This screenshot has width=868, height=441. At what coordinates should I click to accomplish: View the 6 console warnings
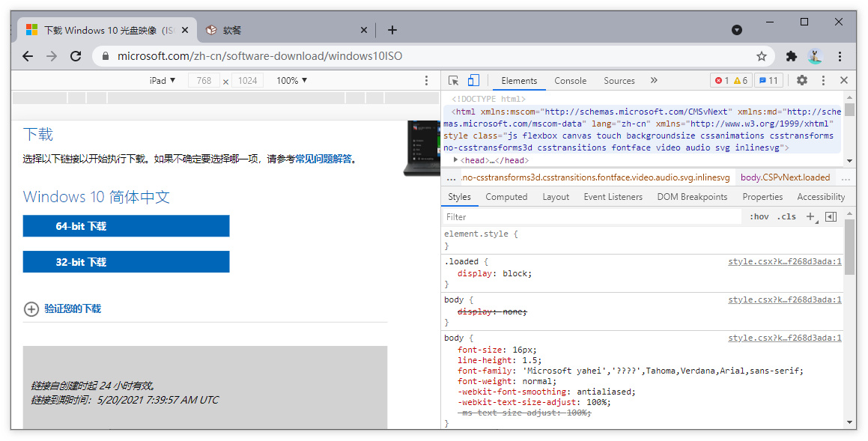tap(737, 80)
